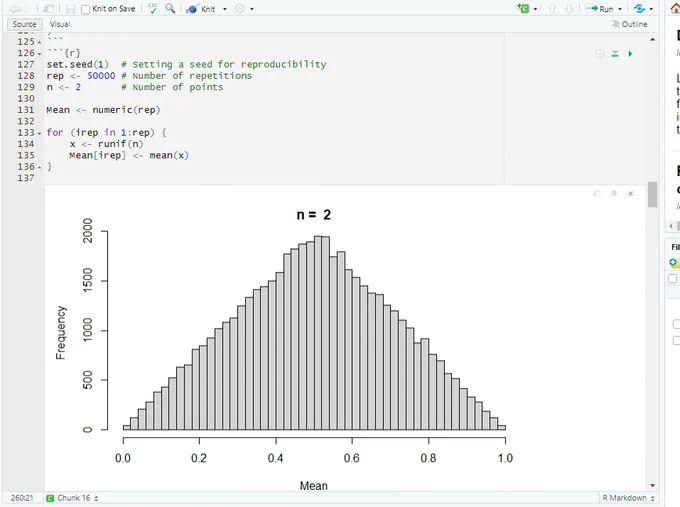This screenshot has height=507, width=680.
Task: Run current chunk with the green play icon
Action: pos(630,54)
